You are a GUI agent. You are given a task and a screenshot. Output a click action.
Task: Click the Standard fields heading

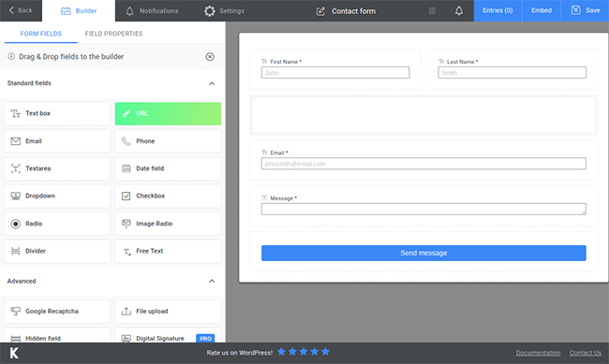click(x=29, y=83)
